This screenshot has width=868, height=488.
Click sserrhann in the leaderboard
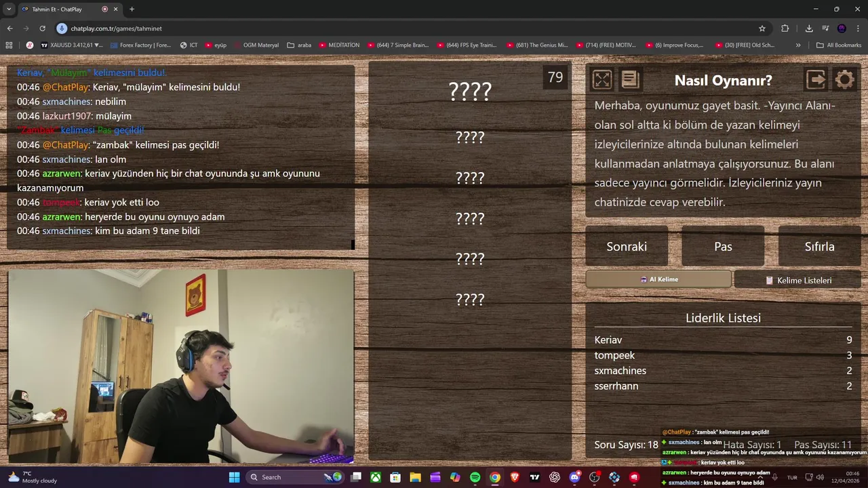[x=616, y=386]
